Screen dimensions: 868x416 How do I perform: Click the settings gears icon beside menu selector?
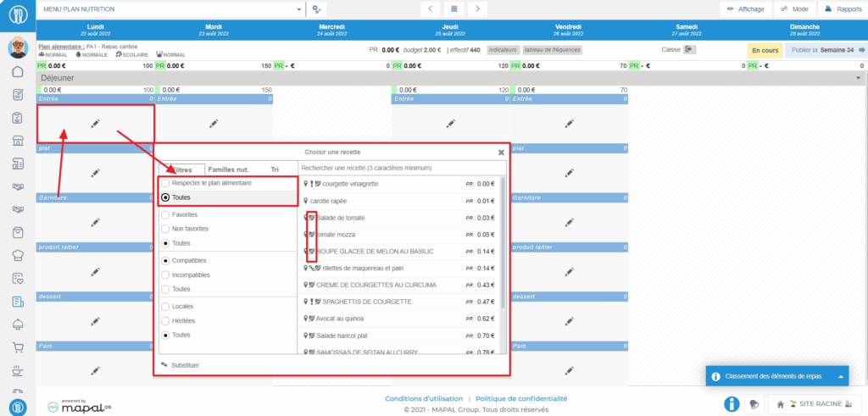coord(317,9)
